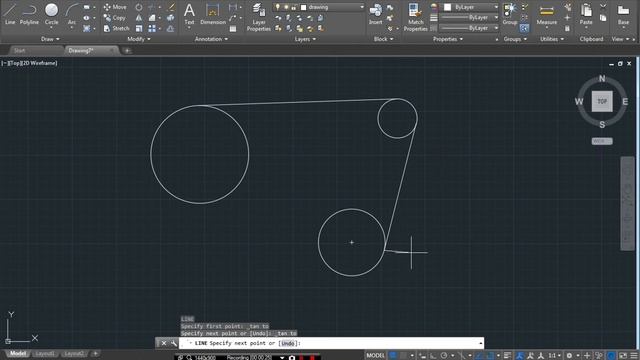Open the layer dropdown showing drawing

[320, 7]
